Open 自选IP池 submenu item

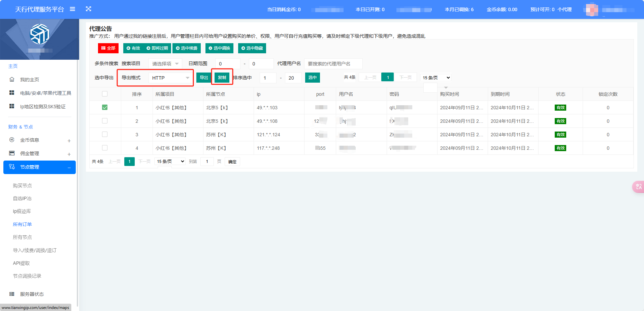[x=22, y=198]
